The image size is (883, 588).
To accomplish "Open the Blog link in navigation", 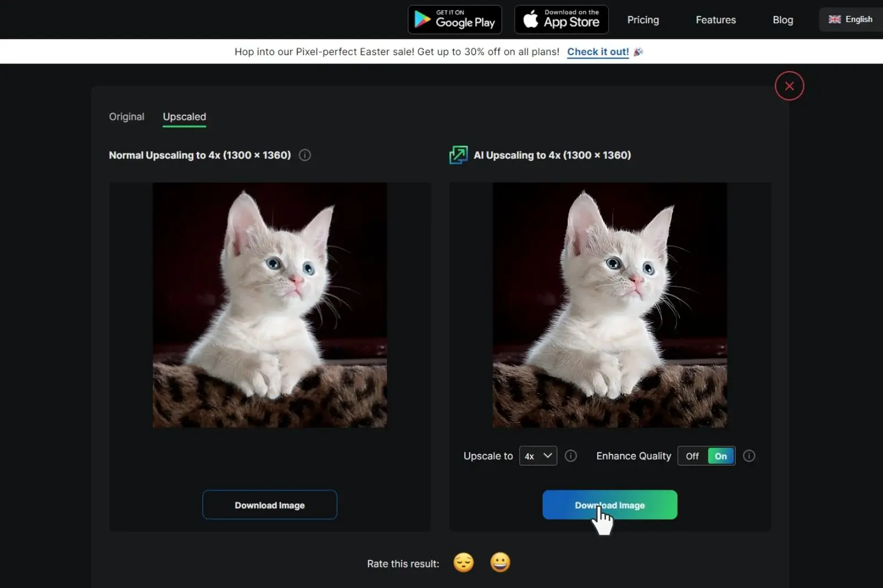I will coord(783,20).
